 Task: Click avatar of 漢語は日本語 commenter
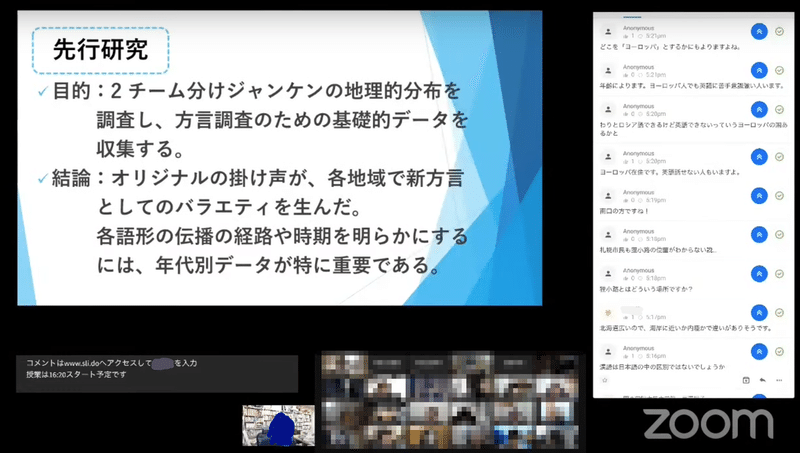[x=608, y=351]
